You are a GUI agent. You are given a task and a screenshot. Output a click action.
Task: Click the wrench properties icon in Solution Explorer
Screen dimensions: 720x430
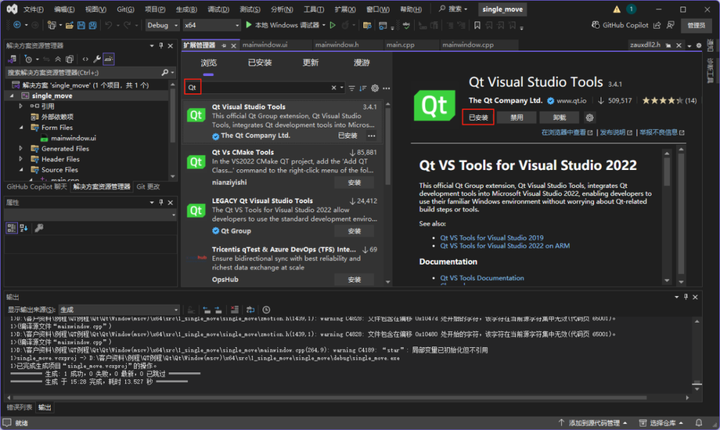pyautogui.click(x=97, y=59)
